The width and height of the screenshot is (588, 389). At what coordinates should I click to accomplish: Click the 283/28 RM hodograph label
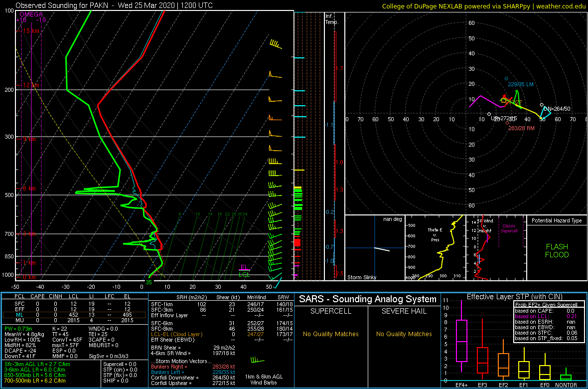(x=521, y=128)
